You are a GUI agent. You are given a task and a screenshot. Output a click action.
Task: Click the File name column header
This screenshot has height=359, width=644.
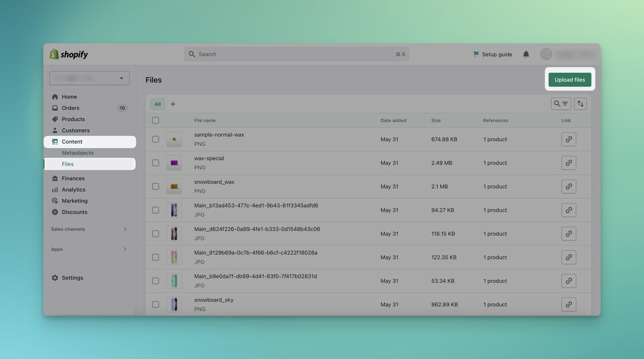tap(205, 121)
